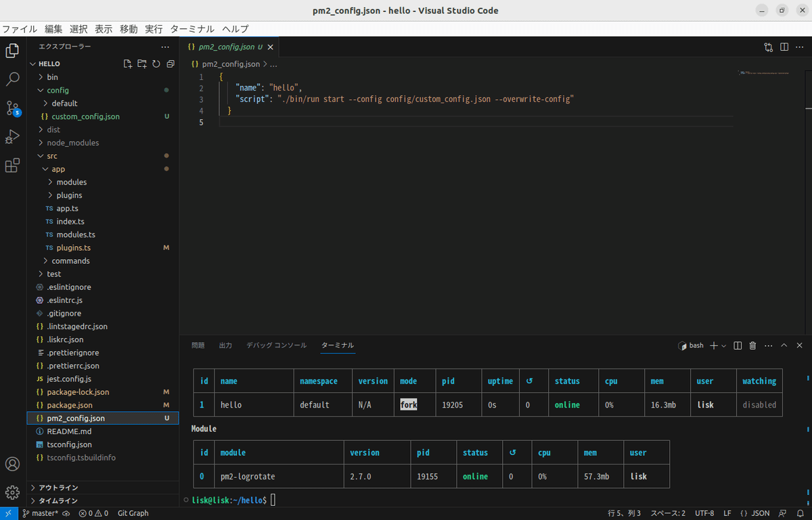Open remote window indicator in status bar
812x520 pixels.
[7, 513]
